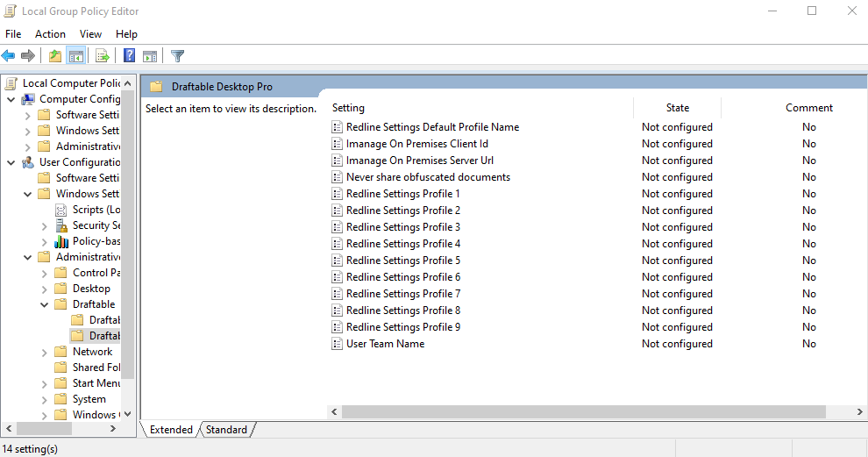The height and width of the screenshot is (457, 868).
Task: Click the Policy-based QoS chart icon
Action: [x=60, y=241]
